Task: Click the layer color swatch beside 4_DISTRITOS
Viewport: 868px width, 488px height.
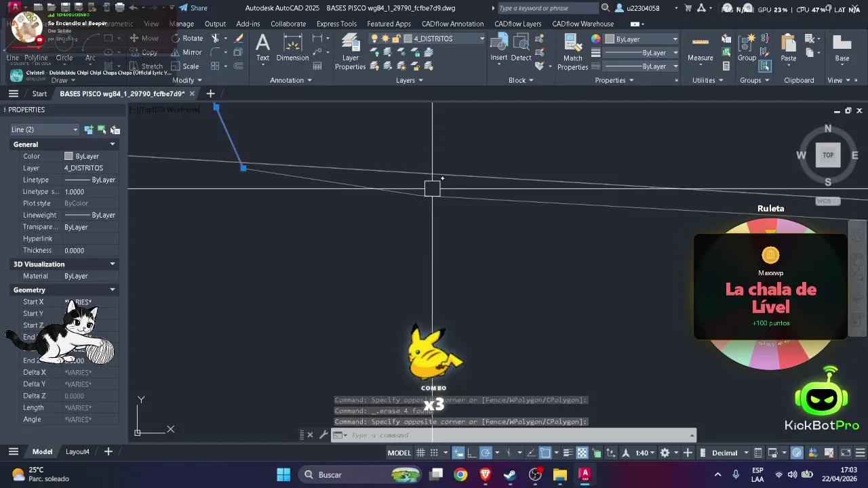Action: tap(408, 39)
